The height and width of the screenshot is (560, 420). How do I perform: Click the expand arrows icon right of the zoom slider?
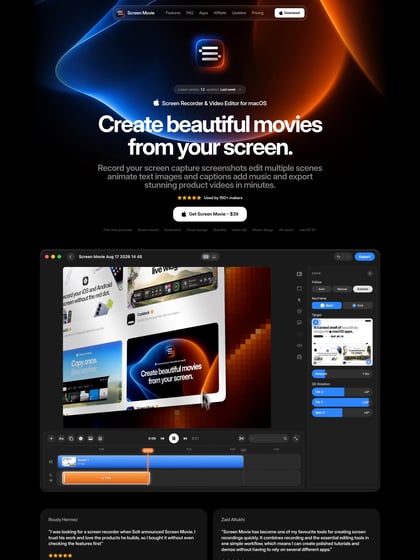(x=296, y=438)
